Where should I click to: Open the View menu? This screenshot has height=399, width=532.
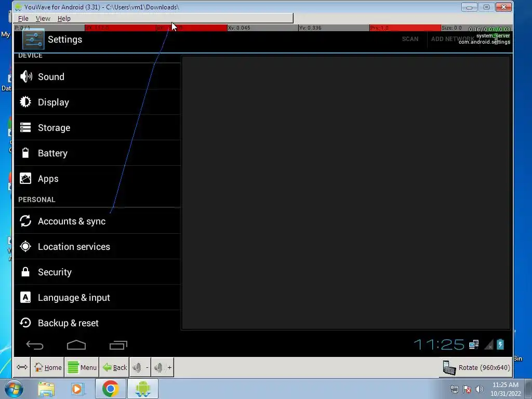pos(43,19)
